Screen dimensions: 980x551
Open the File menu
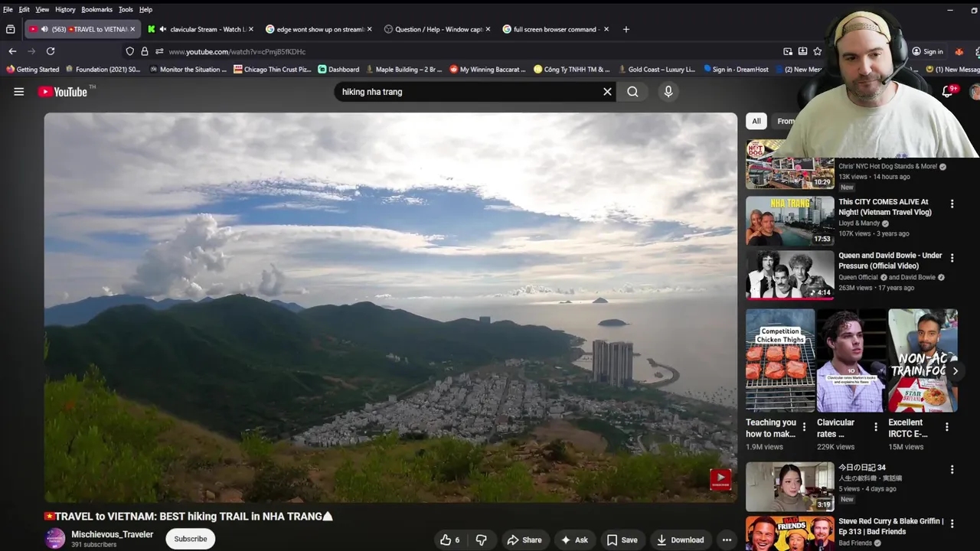coord(8,9)
